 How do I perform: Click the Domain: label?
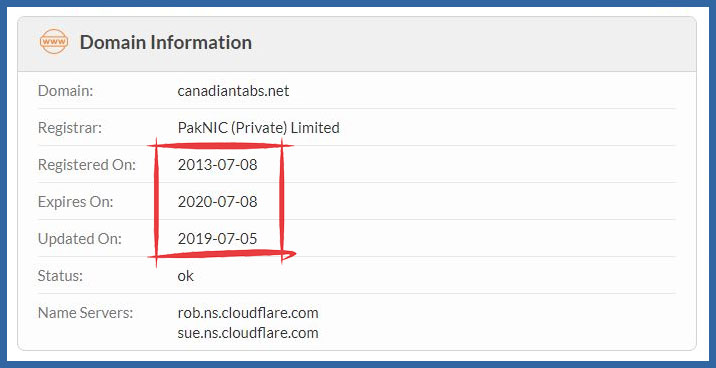point(65,91)
